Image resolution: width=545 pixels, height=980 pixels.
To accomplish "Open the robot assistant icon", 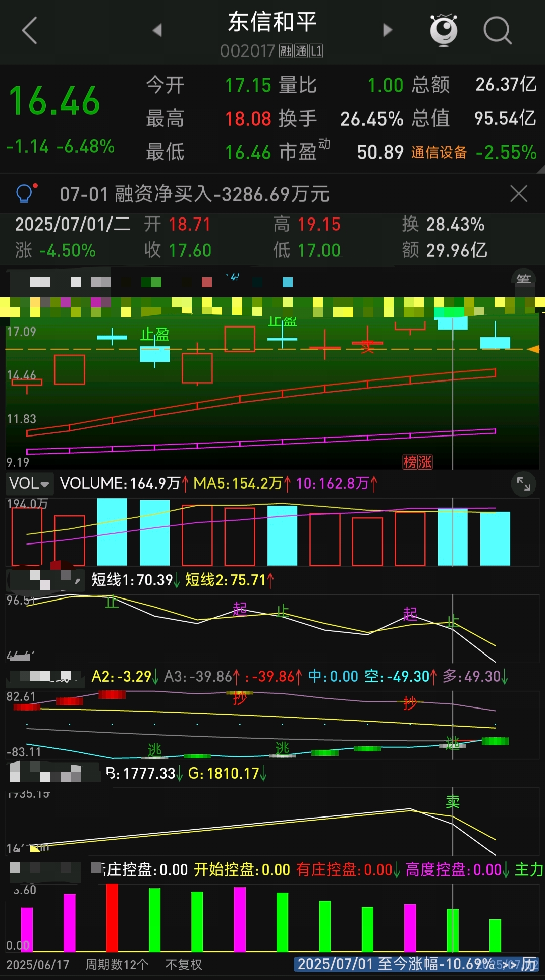I will pos(444,30).
